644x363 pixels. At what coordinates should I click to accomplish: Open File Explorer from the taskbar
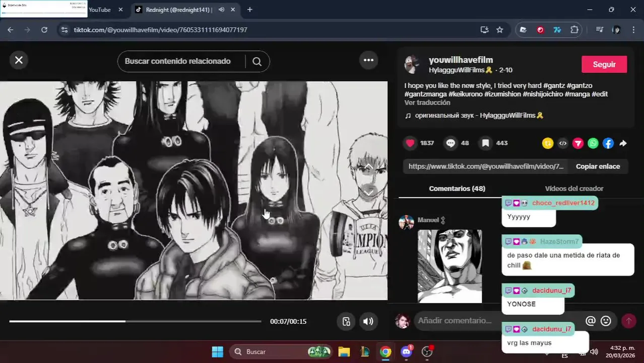click(344, 352)
